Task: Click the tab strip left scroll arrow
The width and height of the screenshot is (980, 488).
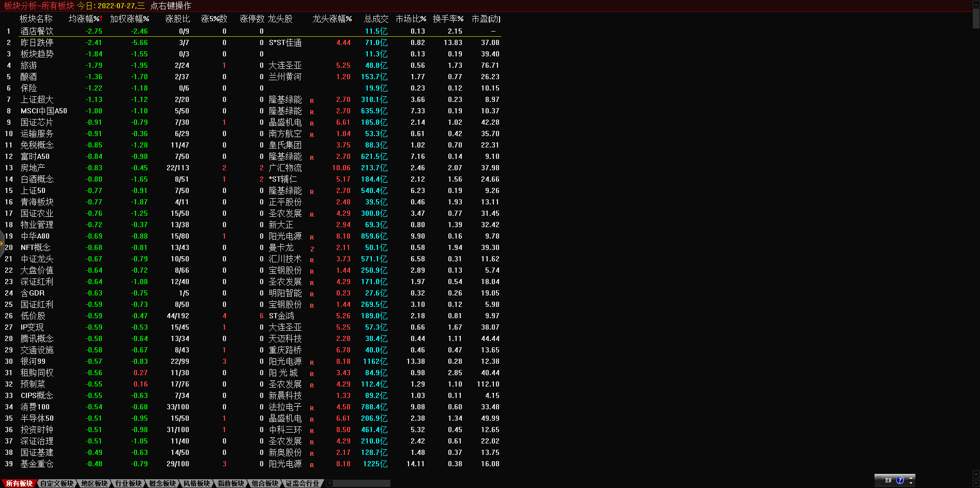Action: tap(329, 483)
